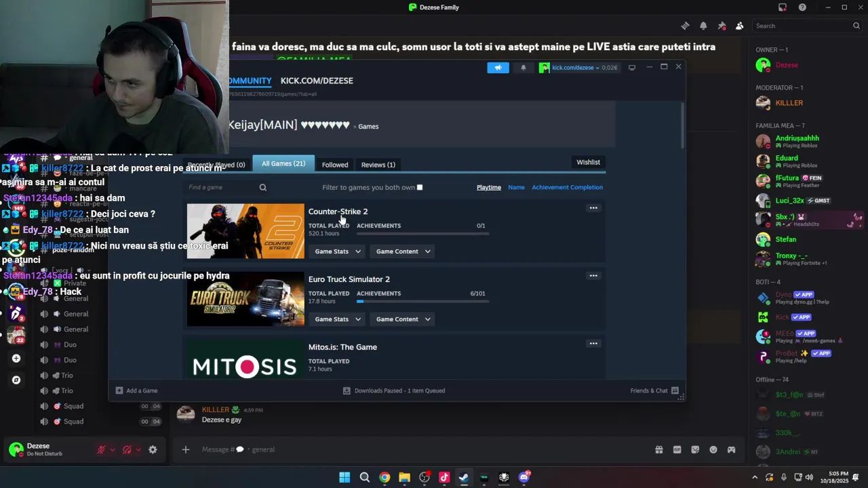Image resolution: width=868 pixels, height=488 pixels.
Task: Expand Counter-Strike 2 Game Content dropdown
Action: (403, 251)
